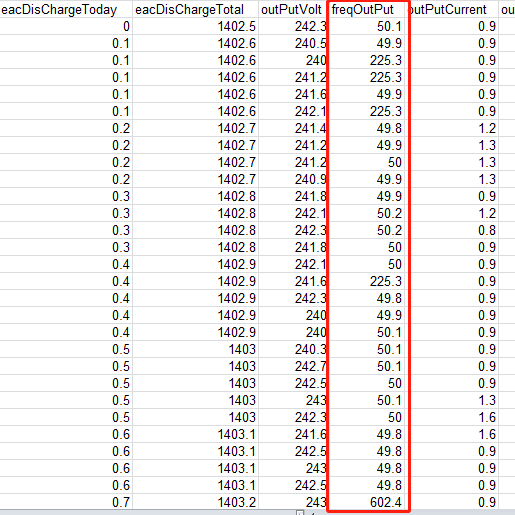Click the outPutVolt cell reading 241.4
This screenshot has width=515, height=515.
click(x=292, y=128)
